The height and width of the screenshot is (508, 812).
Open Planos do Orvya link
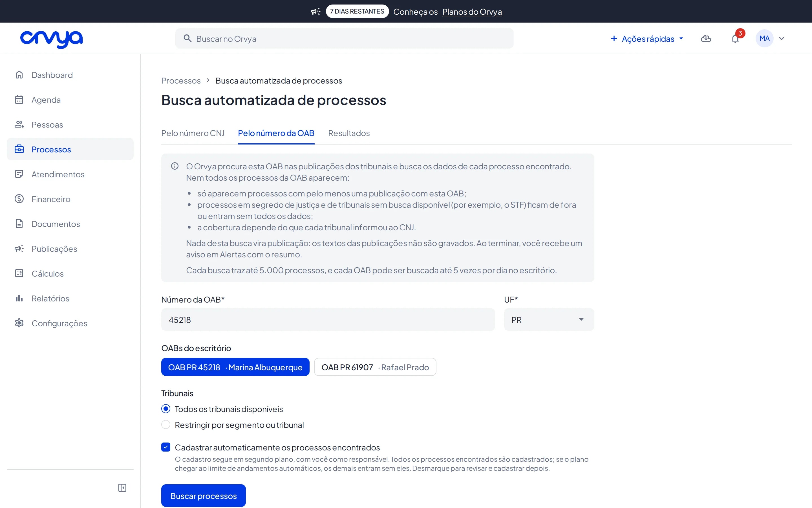pos(472,12)
